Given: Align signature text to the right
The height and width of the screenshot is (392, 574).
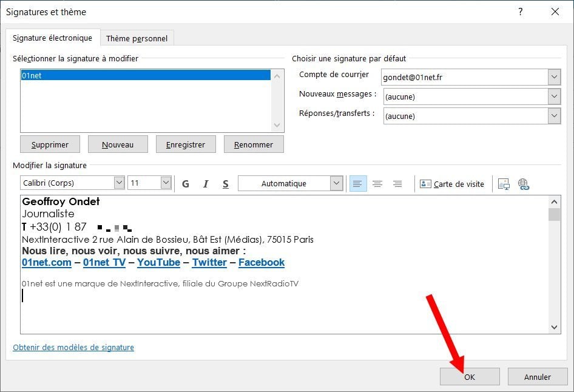Looking at the screenshot, I should 397,184.
